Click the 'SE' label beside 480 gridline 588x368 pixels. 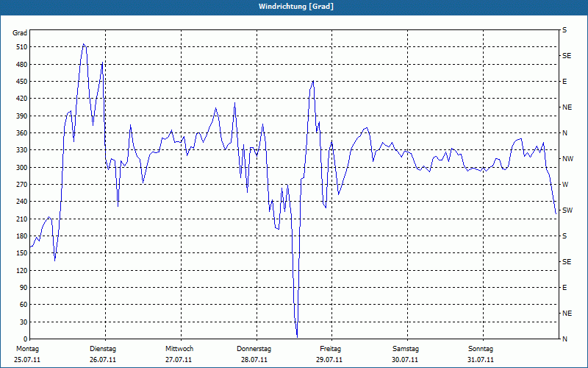[x=567, y=56]
